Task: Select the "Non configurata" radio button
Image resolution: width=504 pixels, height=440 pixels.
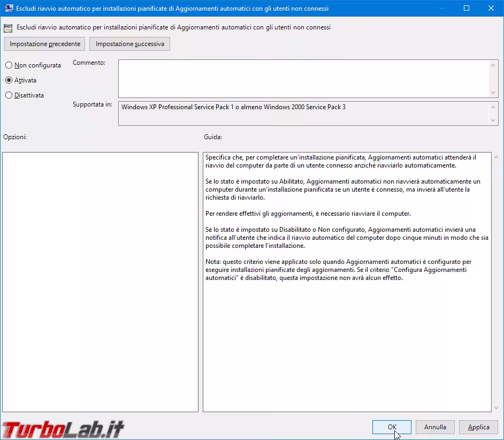Action: [x=9, y=65]
